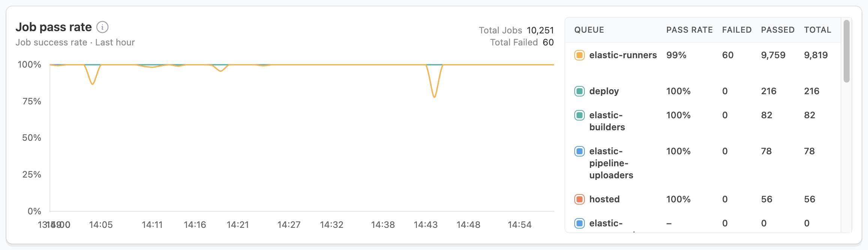Open the deploy queue details
Image resolution: width=868 pixels, height=250 pixels.
point(604,91)
